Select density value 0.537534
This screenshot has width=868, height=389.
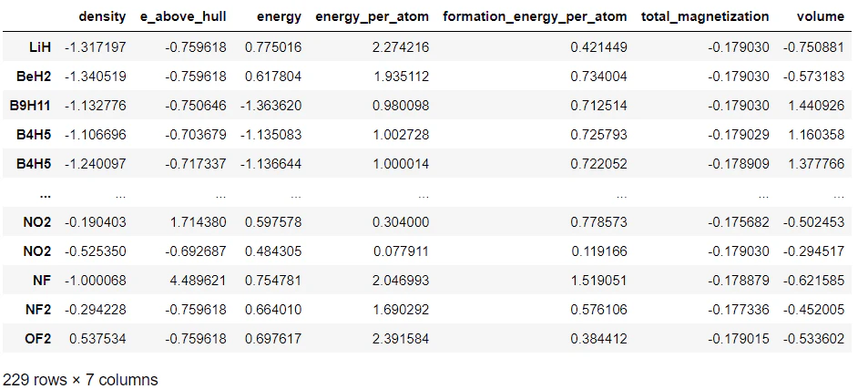[x=97, y=338]
